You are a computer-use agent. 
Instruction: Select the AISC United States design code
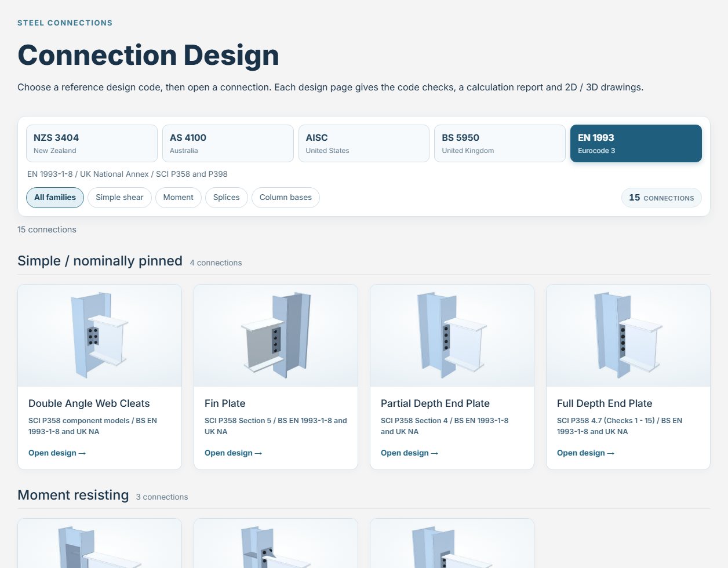point(364,143)
